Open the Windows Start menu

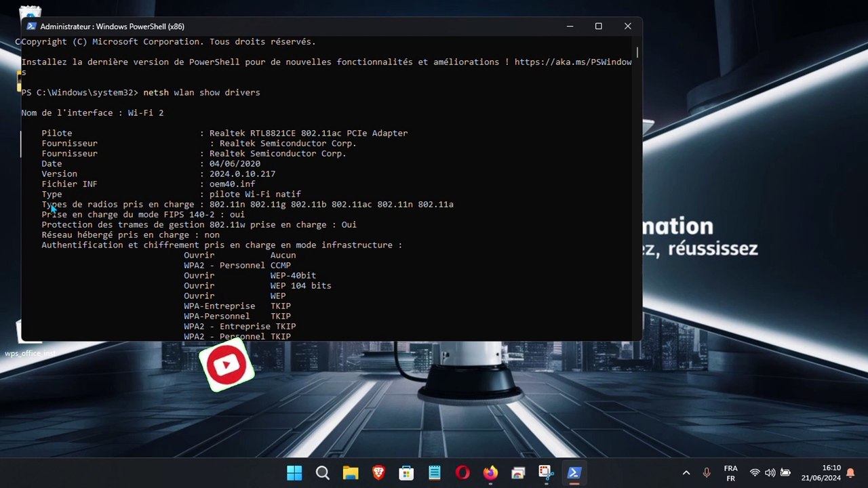(294, 472)
